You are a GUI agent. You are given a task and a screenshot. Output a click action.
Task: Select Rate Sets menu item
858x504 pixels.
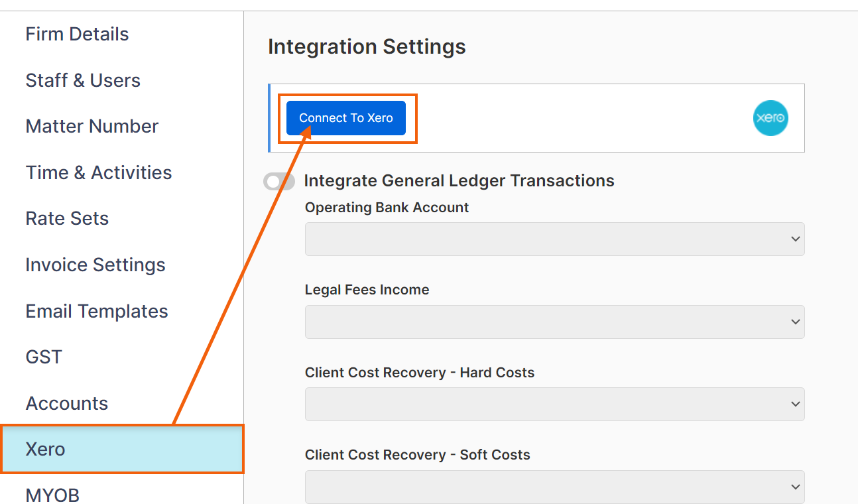(67, 218)
